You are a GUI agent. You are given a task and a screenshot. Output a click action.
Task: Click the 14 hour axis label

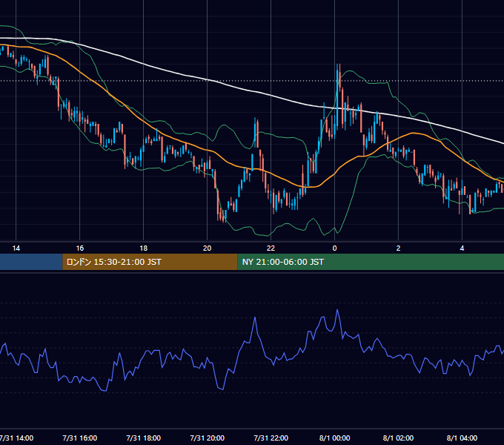tap(16, 248)
